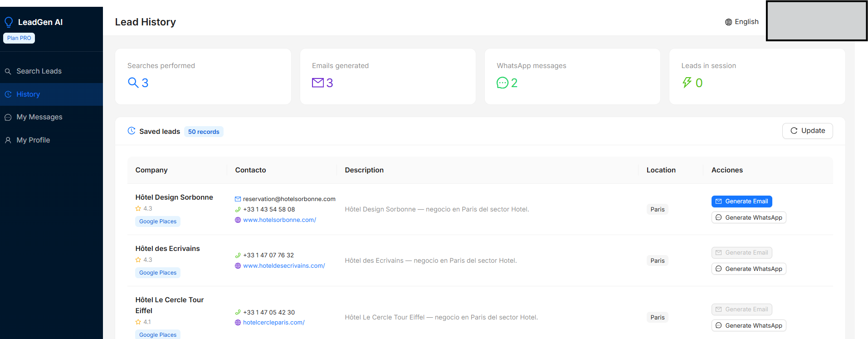
Task: Generate Email for Hôtel Design Sorbonne
Action: point(741,201)
